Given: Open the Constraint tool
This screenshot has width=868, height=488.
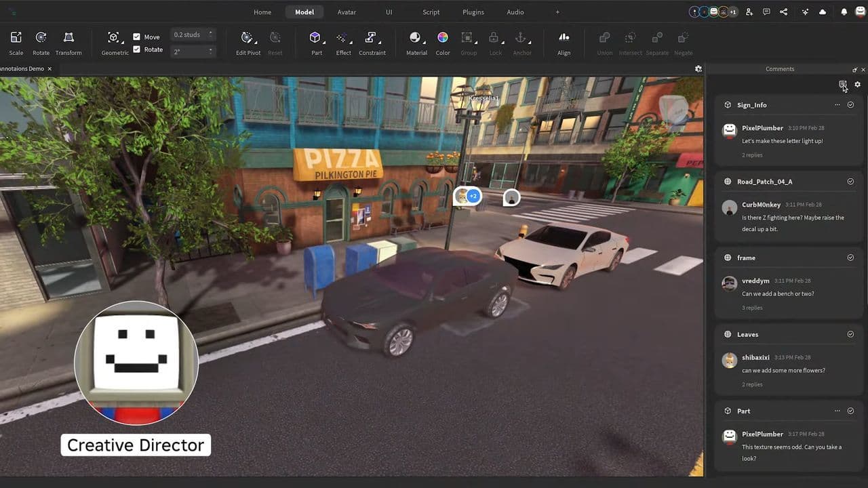Looking at the screenshot, I should coord(372,41).
